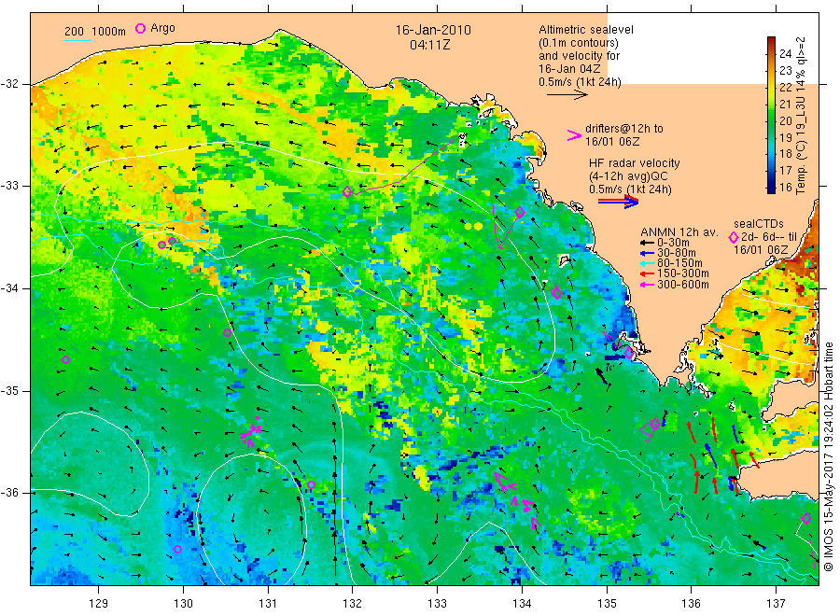
Task: Click the -33 latitude axis label
Action: click(x=9, y=186)
